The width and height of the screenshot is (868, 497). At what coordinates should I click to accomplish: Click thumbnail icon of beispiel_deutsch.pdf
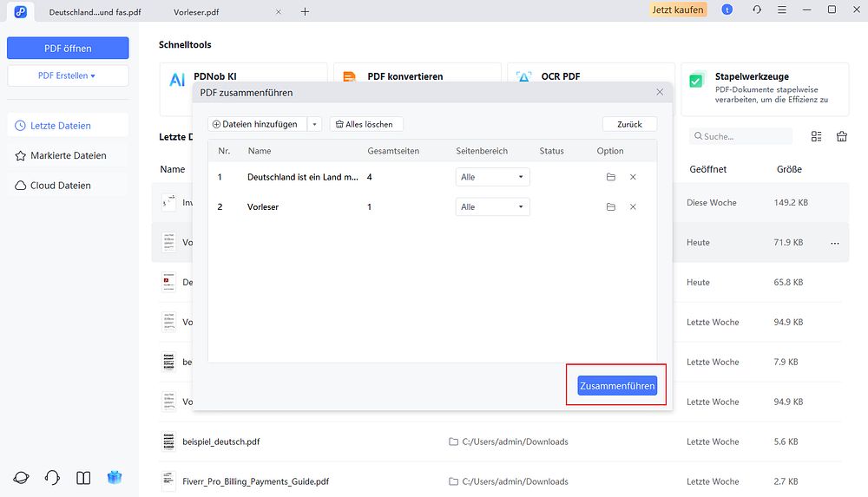click(x=168, y=441)
